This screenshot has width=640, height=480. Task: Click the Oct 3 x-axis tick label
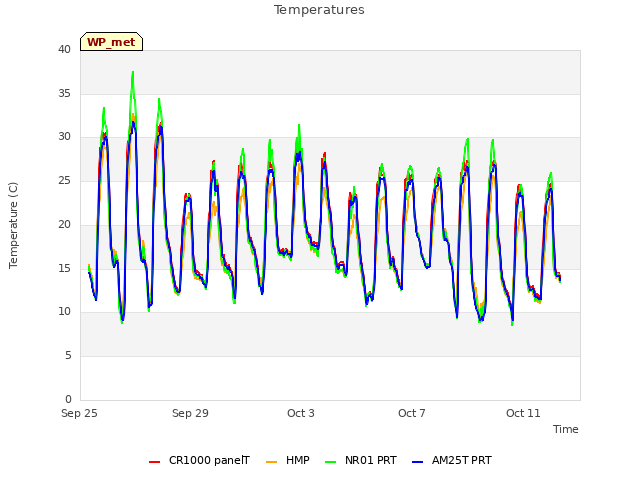click(x=301, y=413)
